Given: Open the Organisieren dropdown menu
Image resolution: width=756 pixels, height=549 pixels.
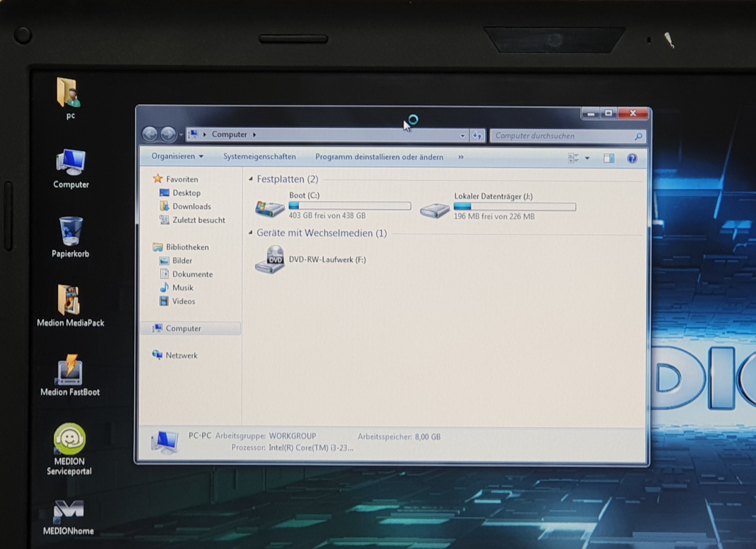Looking at the screenshot, I should click(177, 156).
